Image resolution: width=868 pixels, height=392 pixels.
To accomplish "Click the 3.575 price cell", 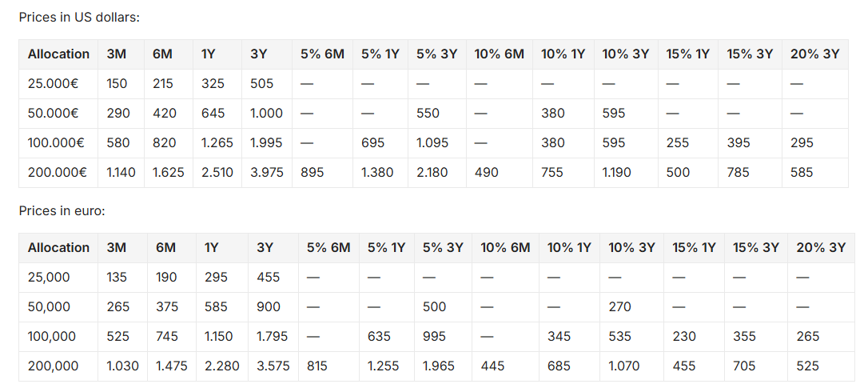I will click(x=273, y=366).
